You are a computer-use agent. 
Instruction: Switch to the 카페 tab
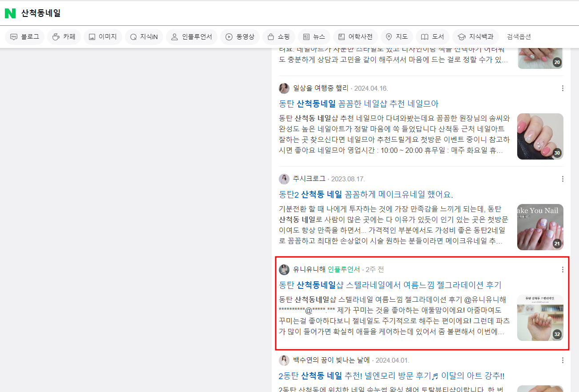coord(64,37)
